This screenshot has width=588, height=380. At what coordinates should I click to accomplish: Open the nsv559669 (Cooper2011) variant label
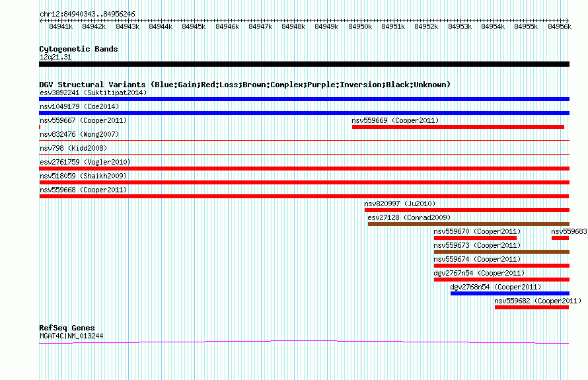(395, 120)
